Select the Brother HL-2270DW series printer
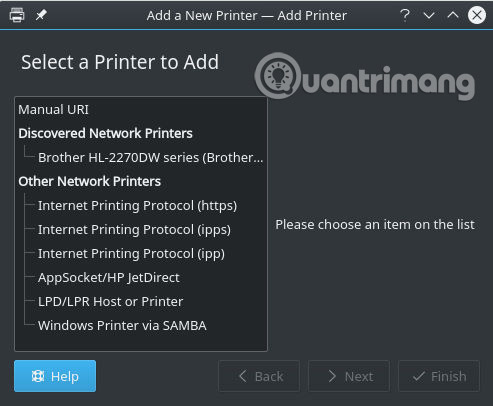Viewport: 493px width, 406px height. [x=151, y=157]
